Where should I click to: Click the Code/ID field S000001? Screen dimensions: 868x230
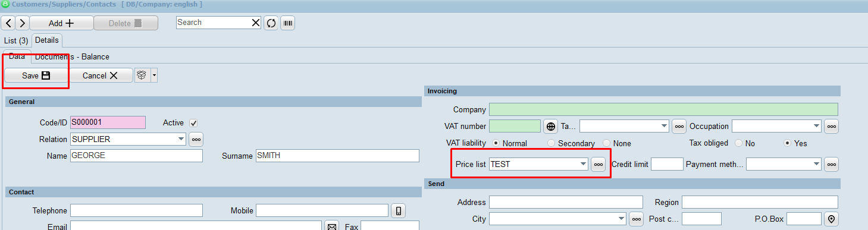108,122
